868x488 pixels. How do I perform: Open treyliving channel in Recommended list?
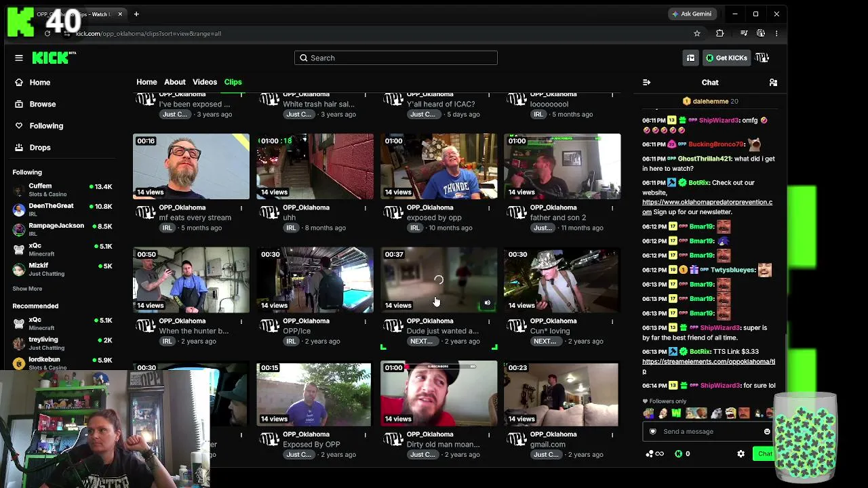point(62,343)
